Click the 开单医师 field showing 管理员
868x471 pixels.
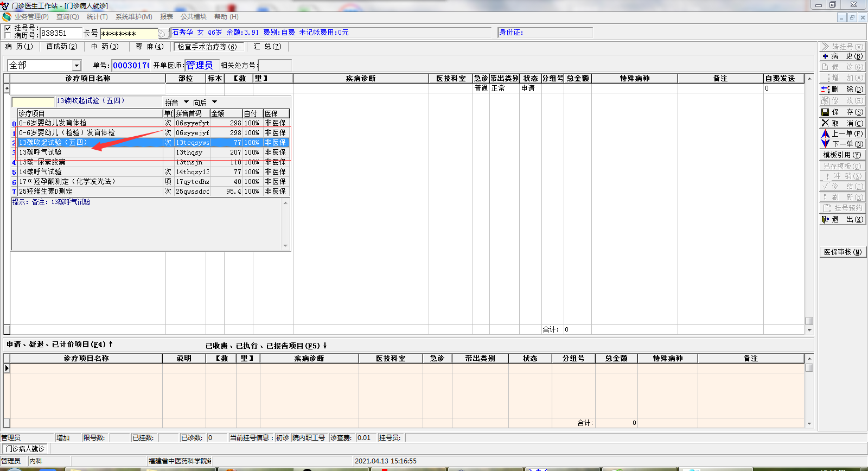(202, 66)
